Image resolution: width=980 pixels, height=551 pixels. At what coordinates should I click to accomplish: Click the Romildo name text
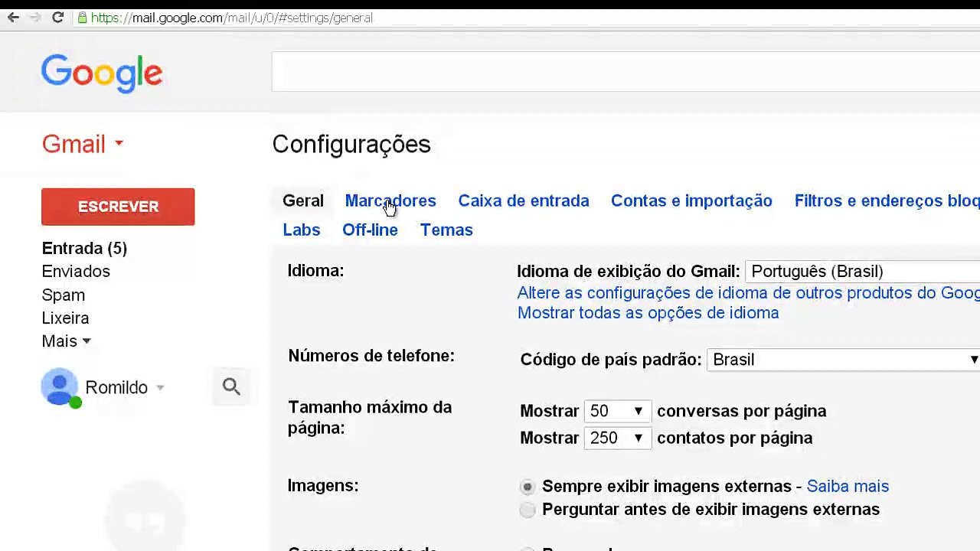coord(116,387)
